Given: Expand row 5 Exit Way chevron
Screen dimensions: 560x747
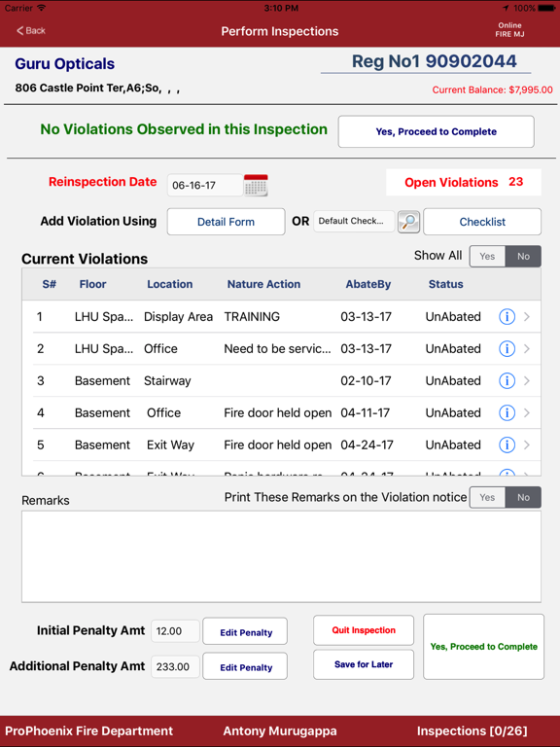Looking at the screenshot, I should 527,445.
